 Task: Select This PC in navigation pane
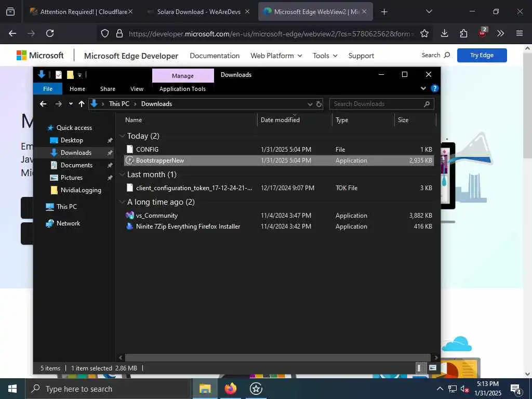coord(66,207)
